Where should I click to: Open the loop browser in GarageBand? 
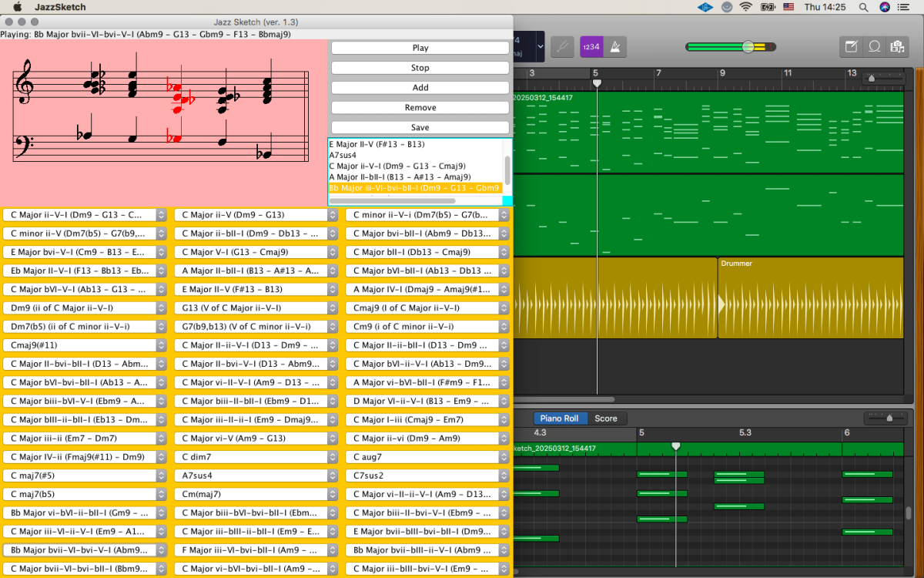pos(874,46)
